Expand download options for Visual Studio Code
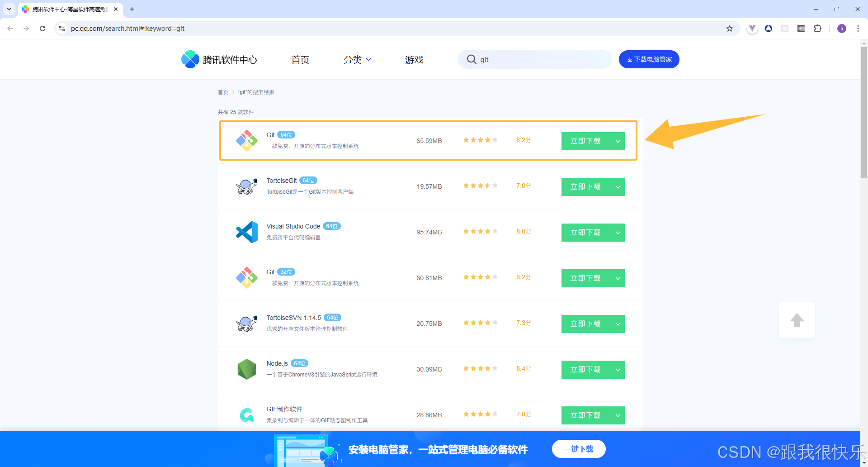The width and height of the screenshot is (868, 467). coord(618,233)
